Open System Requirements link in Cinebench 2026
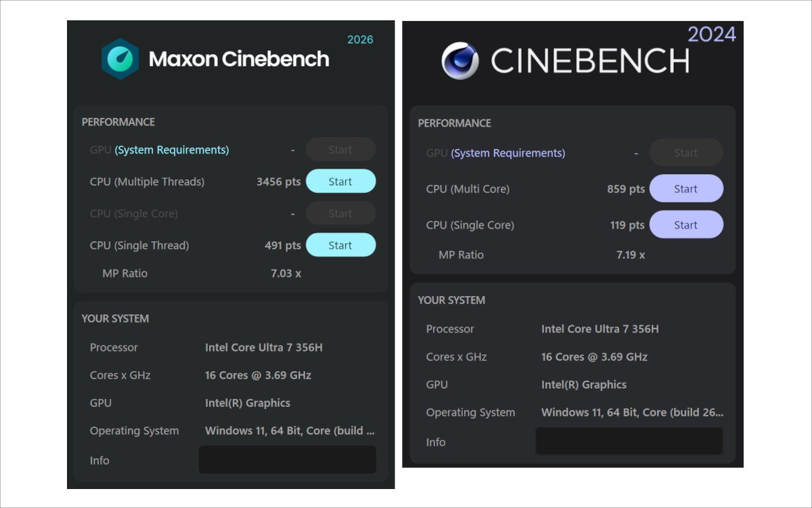Screen dimensions: 812x508 coord(172,150)
